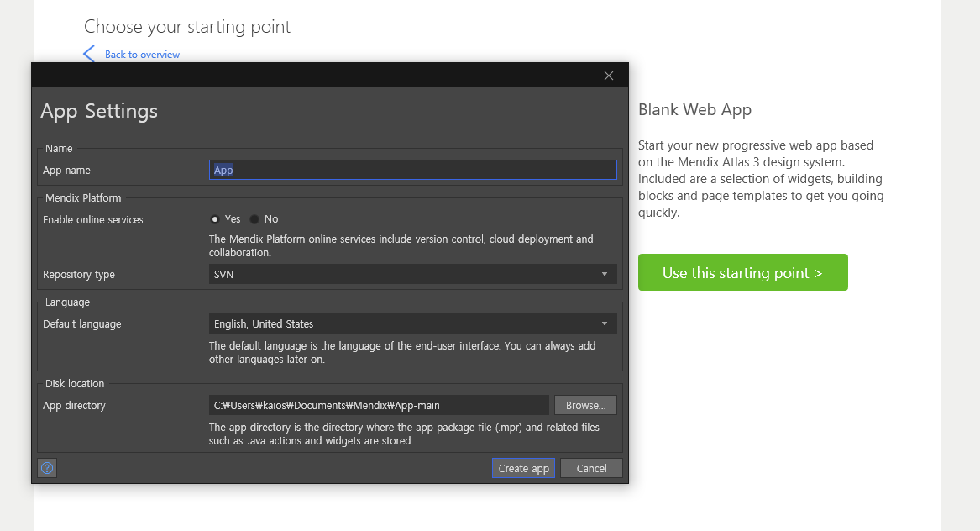Open the Repository type SVN dropdown
Viewport: 980px width, 531px height.
tap(412, 274)
